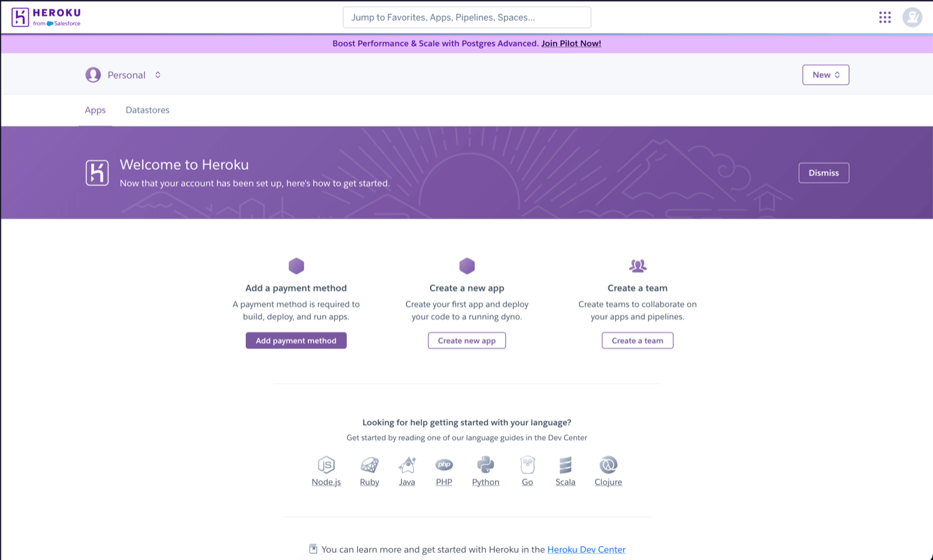Click the Add payment method button
933x560 pixels.
(x=296, y=340)
